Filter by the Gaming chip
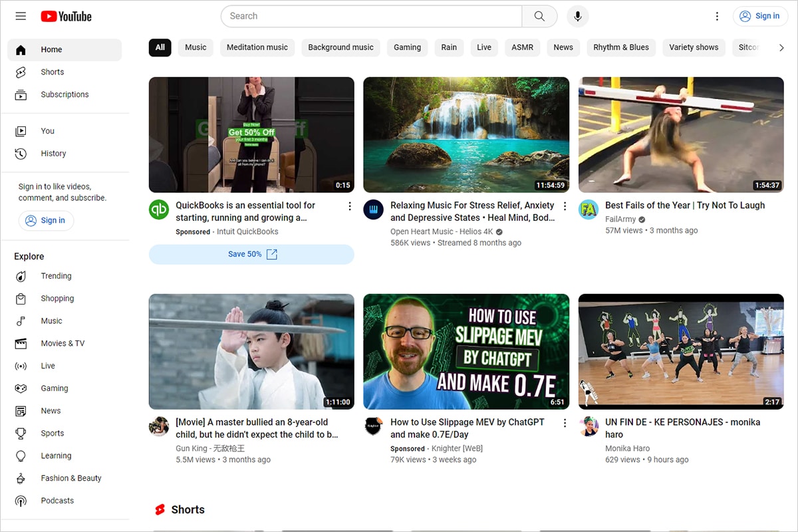The width and height of the screenshot is (798, 532). coord(407,47)
